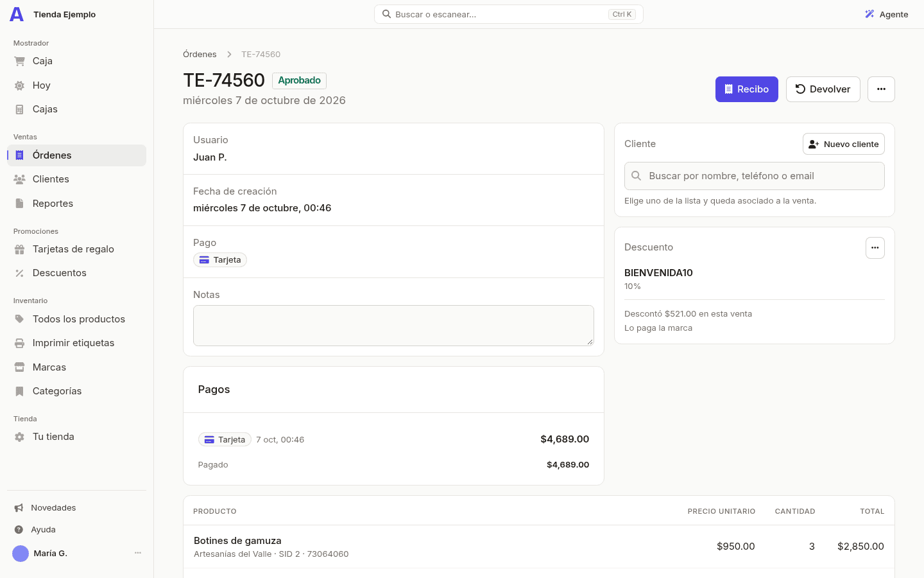Viewport: 924px width, 578px height.
Task: Click the Tienda Ejemplo logo
Action: coord(17,14)
